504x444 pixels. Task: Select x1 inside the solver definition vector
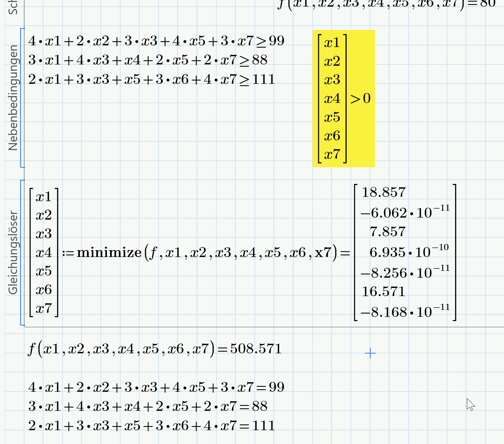pos(43,197)
